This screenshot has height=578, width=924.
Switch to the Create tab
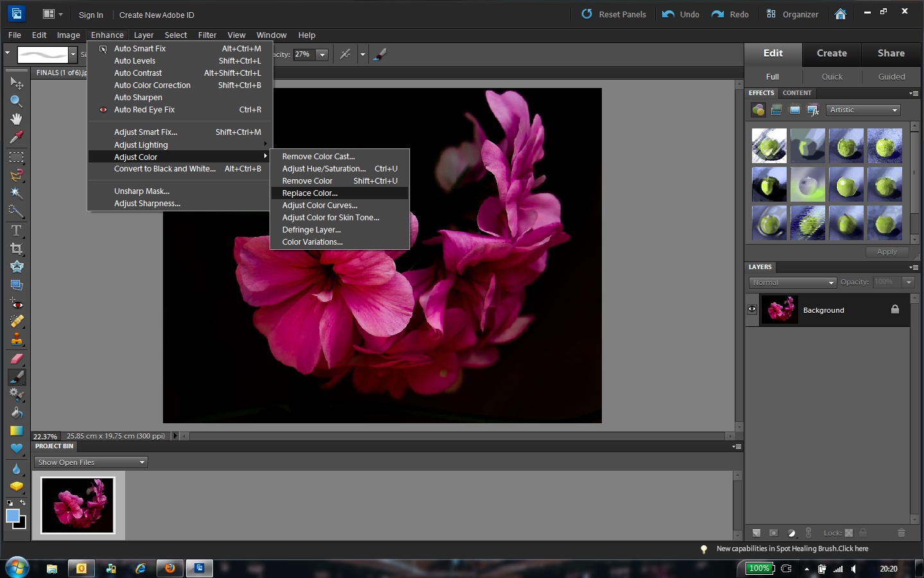(832, 53)
